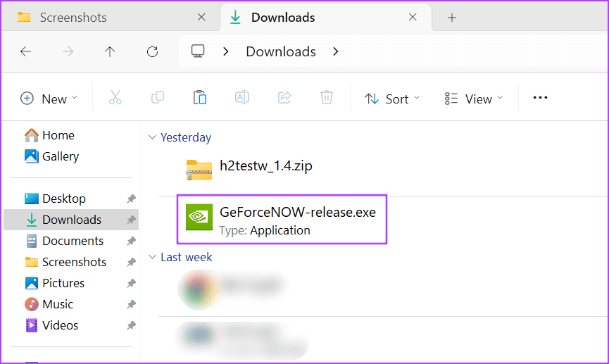609x364 pixels.
Task: Click the Yesterday group header label
Action: (x=186, y=137)
